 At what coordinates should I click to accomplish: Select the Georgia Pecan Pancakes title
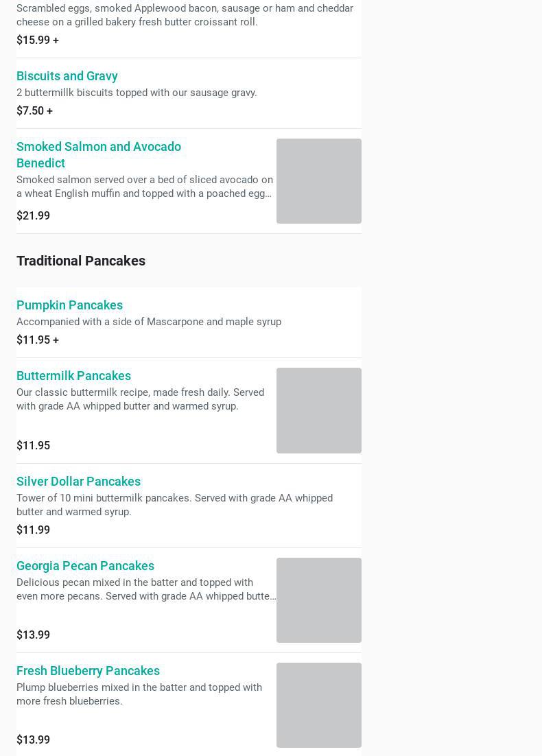(85, 566)
